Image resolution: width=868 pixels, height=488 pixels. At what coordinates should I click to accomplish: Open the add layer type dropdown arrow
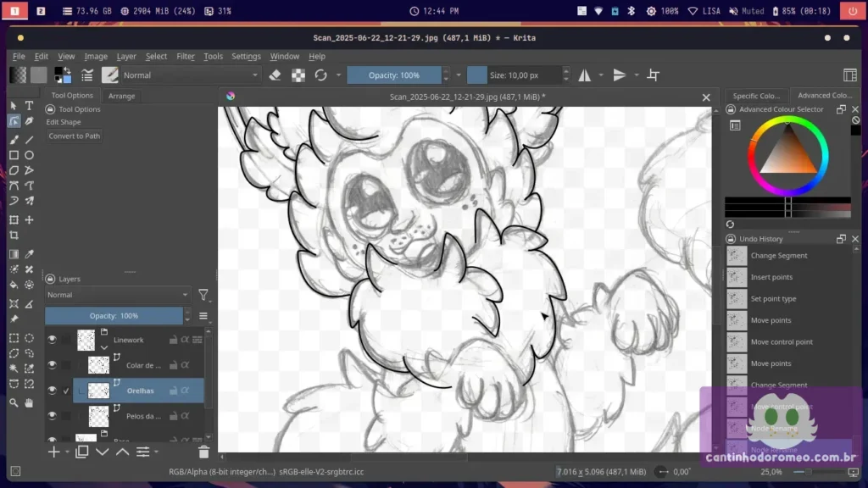[67, 452]
